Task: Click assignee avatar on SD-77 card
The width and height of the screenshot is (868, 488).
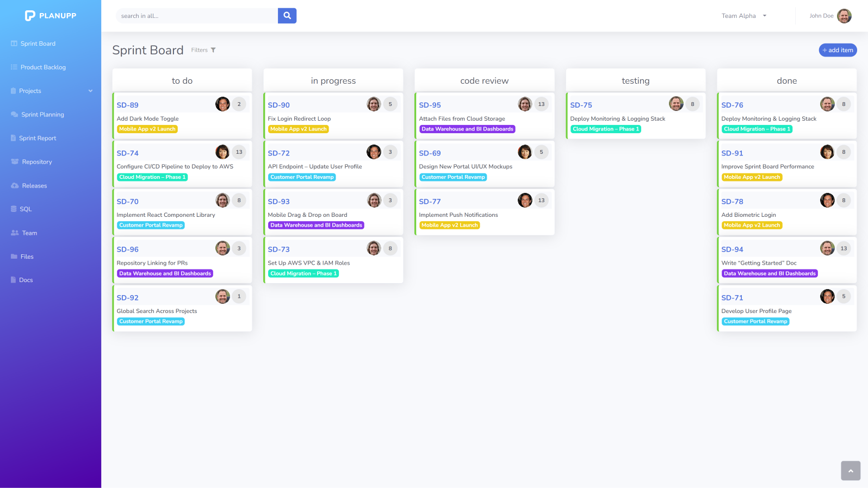Action: (x=525, y=200)
